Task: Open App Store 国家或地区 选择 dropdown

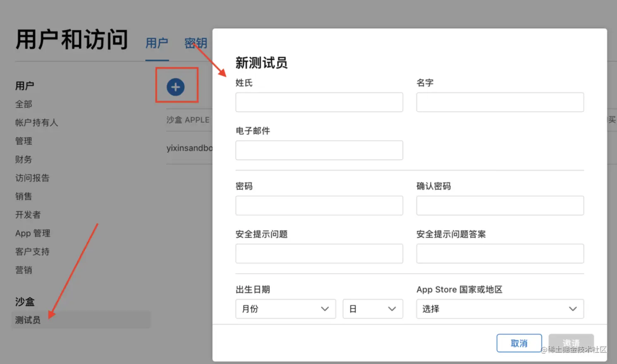Action: coord(500,309)
